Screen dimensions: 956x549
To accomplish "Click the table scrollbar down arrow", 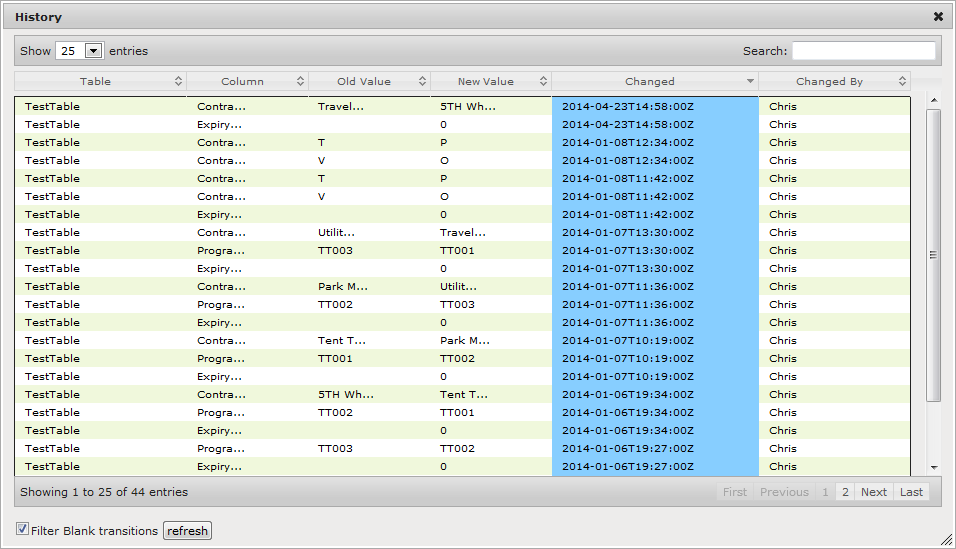I will pyautogui.click(x=933, y=468).
